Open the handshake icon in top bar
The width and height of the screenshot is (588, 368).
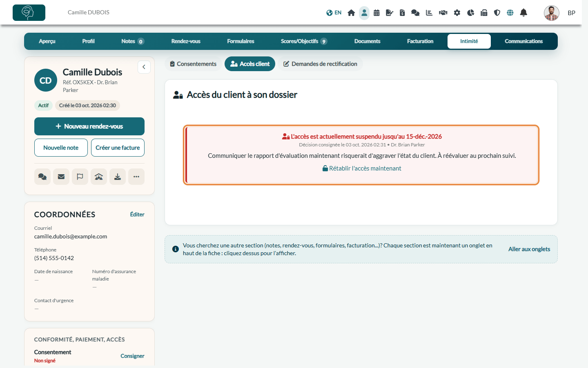tap(443, 13)
